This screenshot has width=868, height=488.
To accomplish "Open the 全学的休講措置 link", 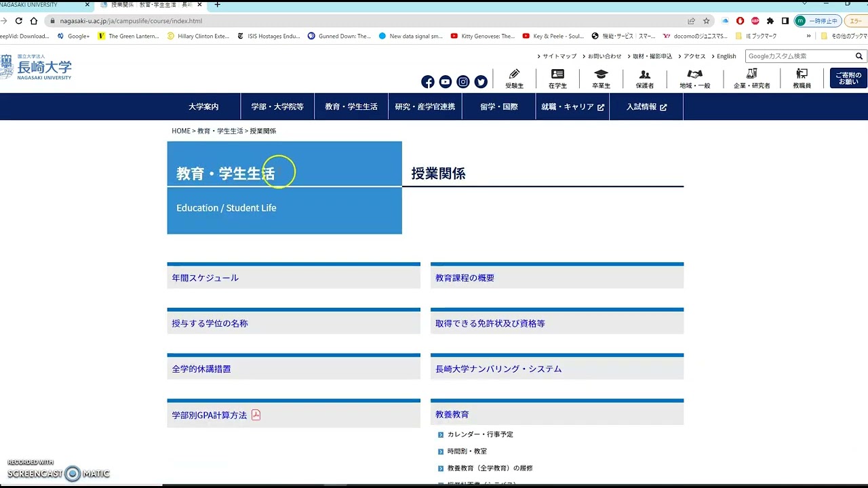I will (x=201, y=369).
